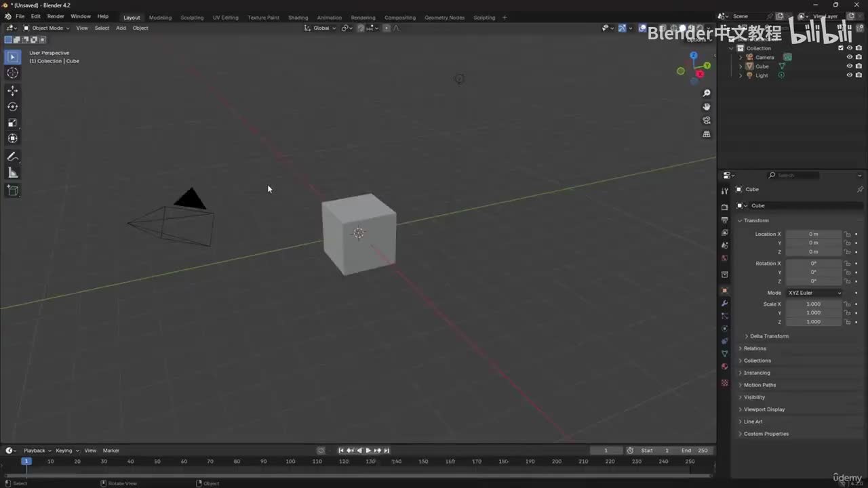Open the Add menu in viewport header
868x488 pixels.
(x=121, y=28)
